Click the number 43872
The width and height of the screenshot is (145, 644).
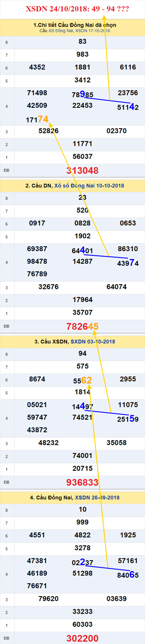coord(37,430)
